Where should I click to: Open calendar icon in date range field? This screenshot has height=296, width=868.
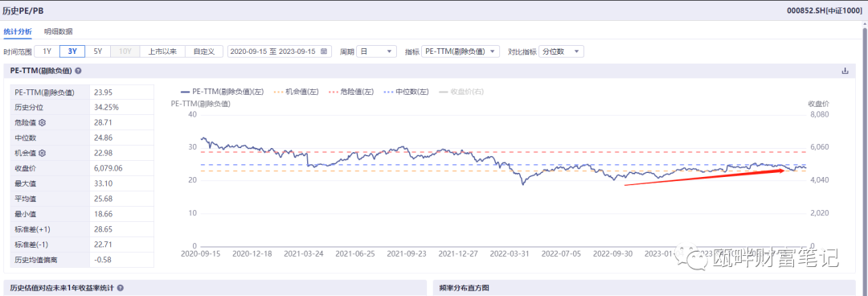(323, 51)
